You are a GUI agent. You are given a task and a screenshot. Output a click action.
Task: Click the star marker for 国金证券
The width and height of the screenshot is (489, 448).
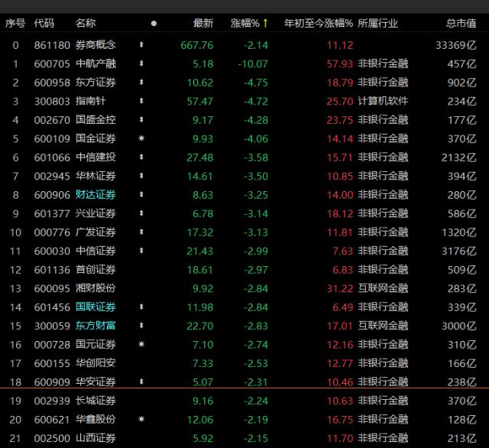click(x=141, y=138)
